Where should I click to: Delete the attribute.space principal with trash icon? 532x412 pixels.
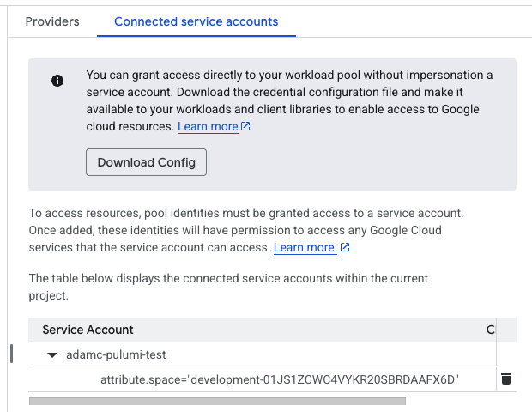coord(506,379)
